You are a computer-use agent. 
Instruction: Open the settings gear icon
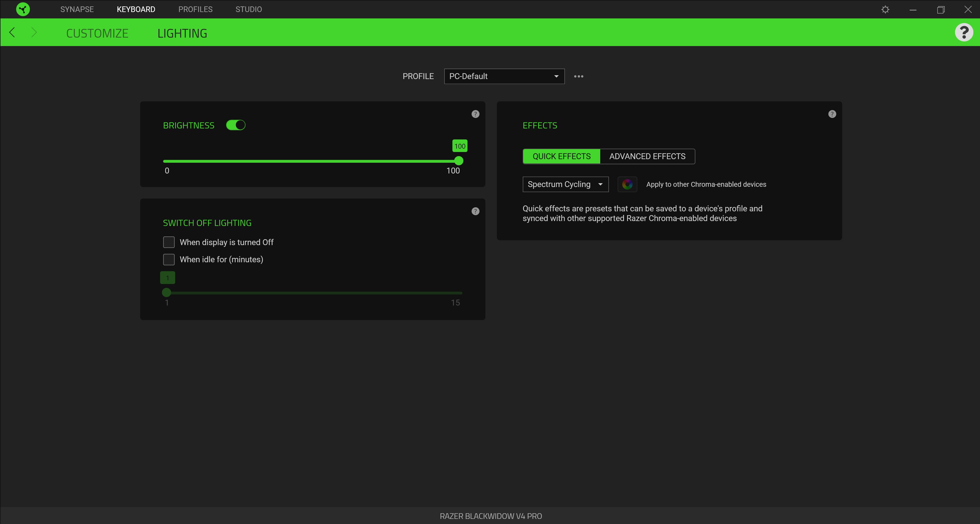[885, 9]
